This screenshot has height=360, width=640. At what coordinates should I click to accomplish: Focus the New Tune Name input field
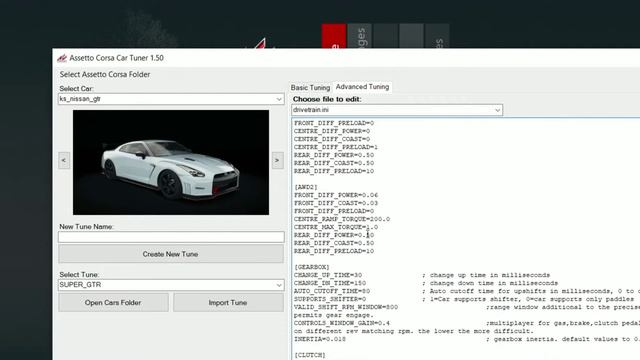[x=171, y=237]
